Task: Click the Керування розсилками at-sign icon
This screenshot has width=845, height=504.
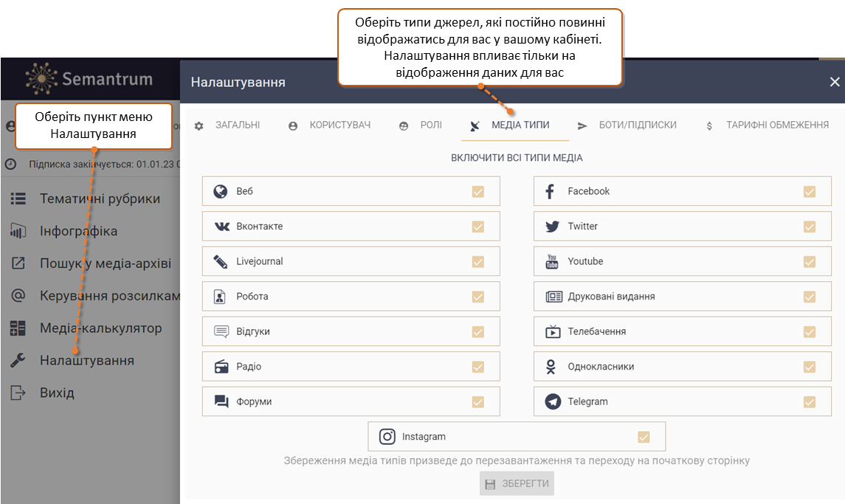Action: click(x=18, y=295)
